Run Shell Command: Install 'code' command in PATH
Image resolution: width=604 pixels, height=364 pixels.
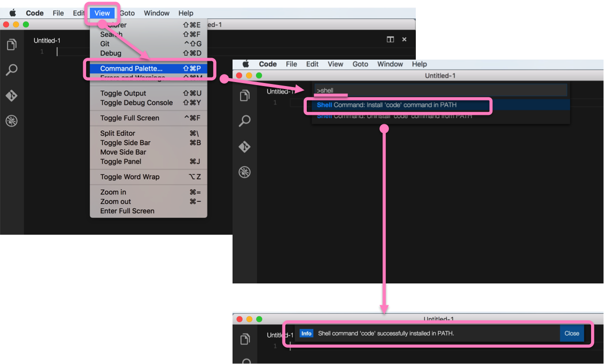click(x=398, y=105)
